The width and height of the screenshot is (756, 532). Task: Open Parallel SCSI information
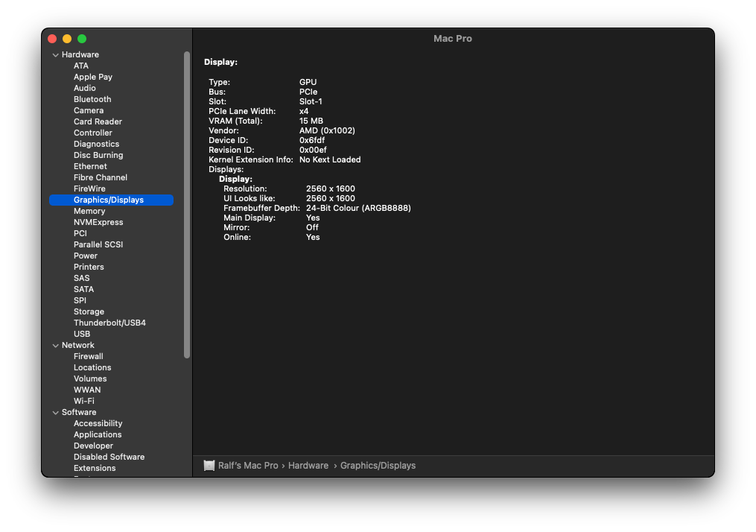point(98,244)
